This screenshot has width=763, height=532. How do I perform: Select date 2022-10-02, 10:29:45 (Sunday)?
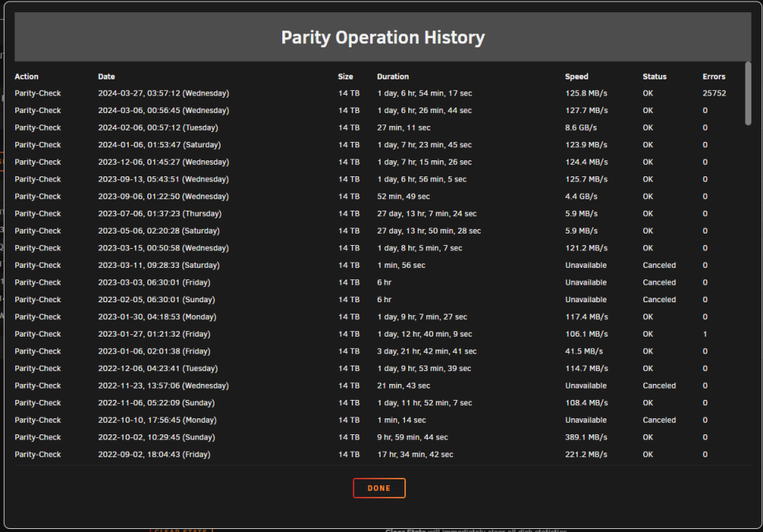[x=156, y=437]
